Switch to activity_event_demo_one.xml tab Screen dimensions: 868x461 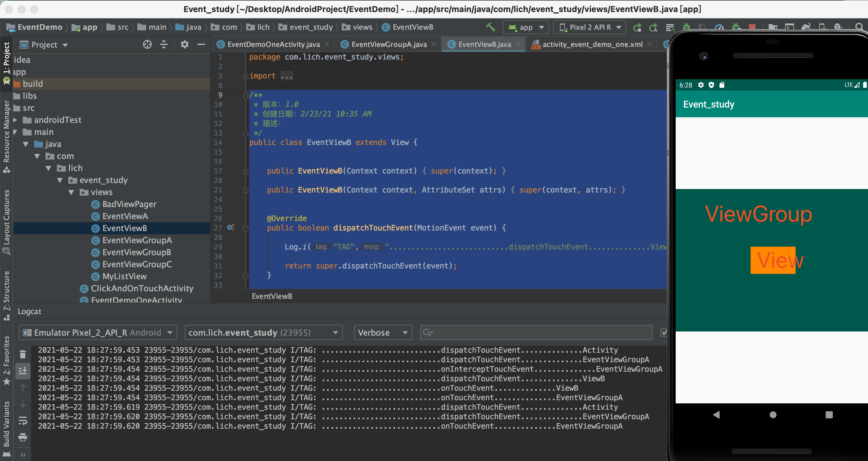pos(592,45)
